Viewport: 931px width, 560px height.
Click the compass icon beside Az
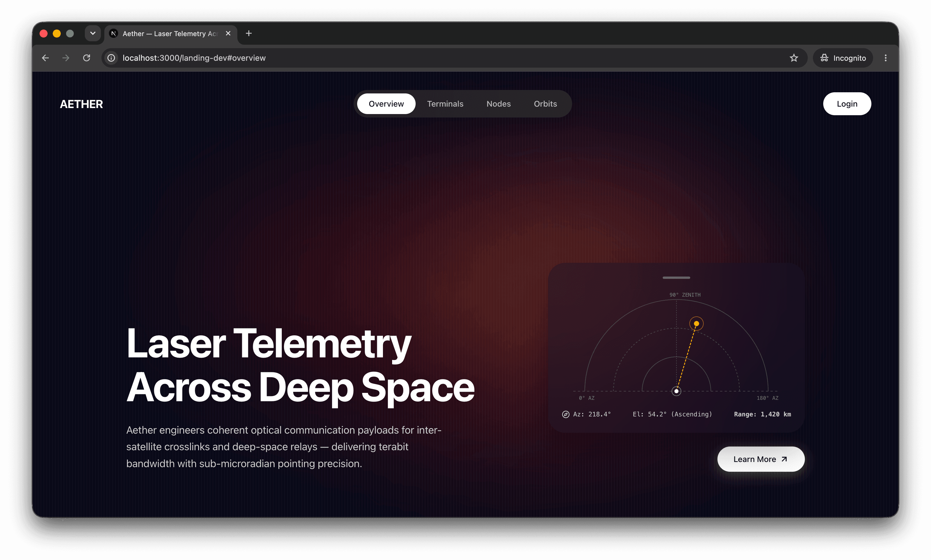pyautogui.click(x=565, y=414)
